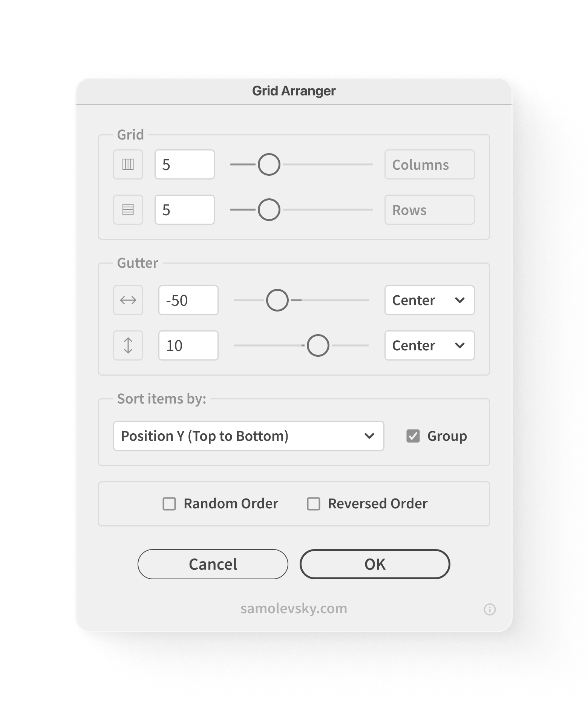This screenshot has width=588, height=709.
Task: Click the horizontal gutter slider handle
Action: (277, 300)
